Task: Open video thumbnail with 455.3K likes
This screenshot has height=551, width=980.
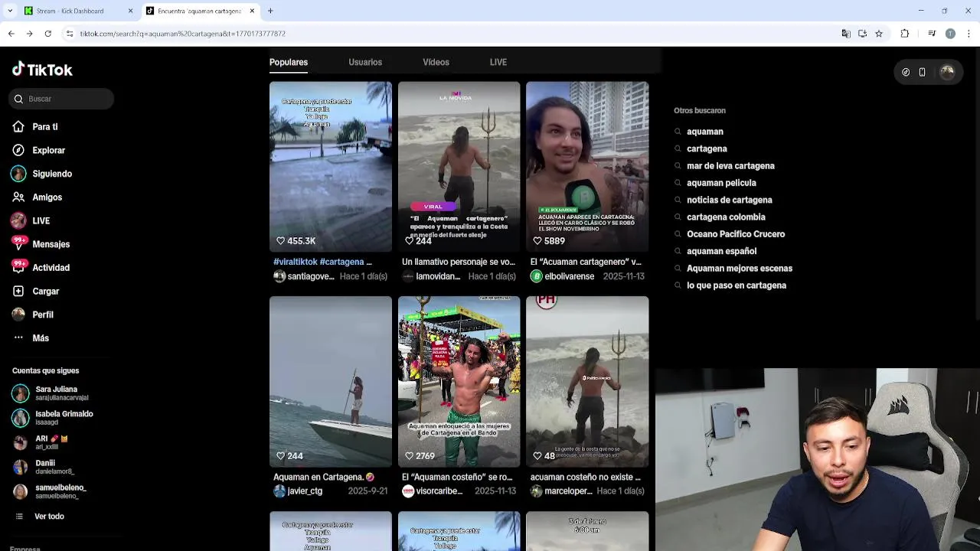Action: (331, 167)
